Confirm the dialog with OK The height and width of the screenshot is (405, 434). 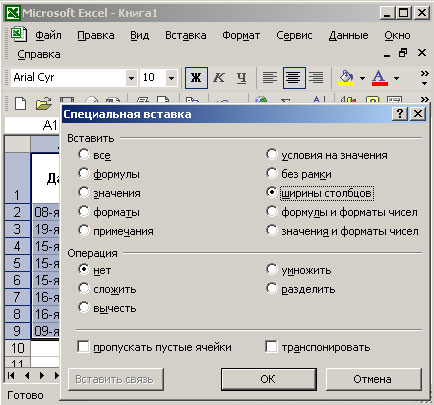click(x=269, y=379)
